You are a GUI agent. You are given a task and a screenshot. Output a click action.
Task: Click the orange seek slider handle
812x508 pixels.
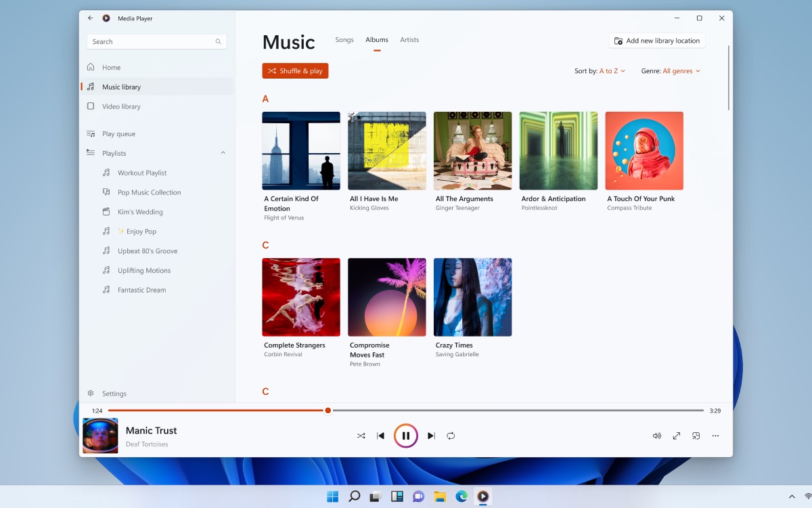click(x=328, y=410)
